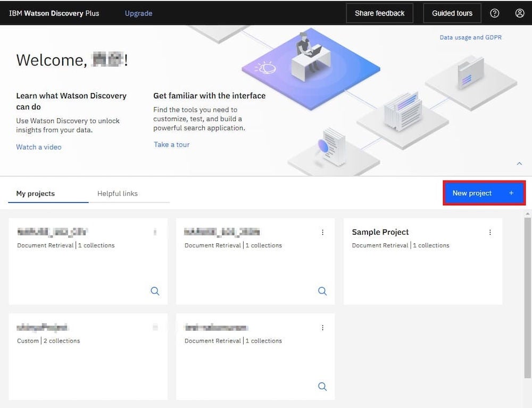Click the search icon on the bottom-middle project card
This screenshot has height=408, width=532.
[322, 387]
